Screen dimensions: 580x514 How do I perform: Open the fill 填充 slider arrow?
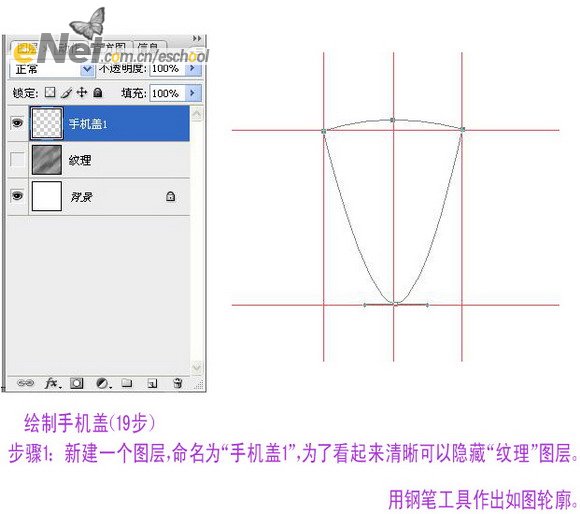(193, 92)
